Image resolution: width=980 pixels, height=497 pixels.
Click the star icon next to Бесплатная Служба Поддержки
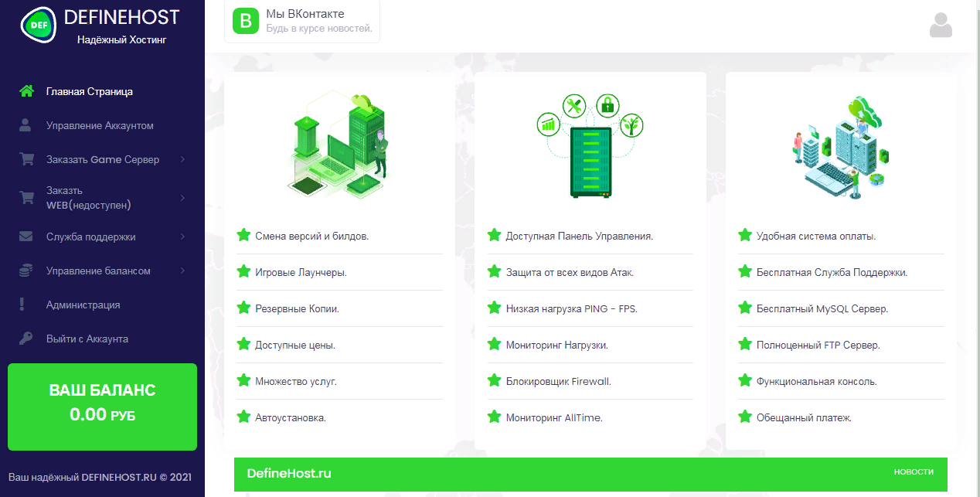click(744, 271)
